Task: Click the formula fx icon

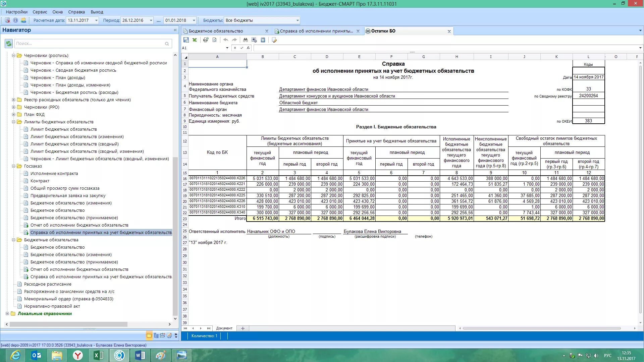Action: pos(248,48)
